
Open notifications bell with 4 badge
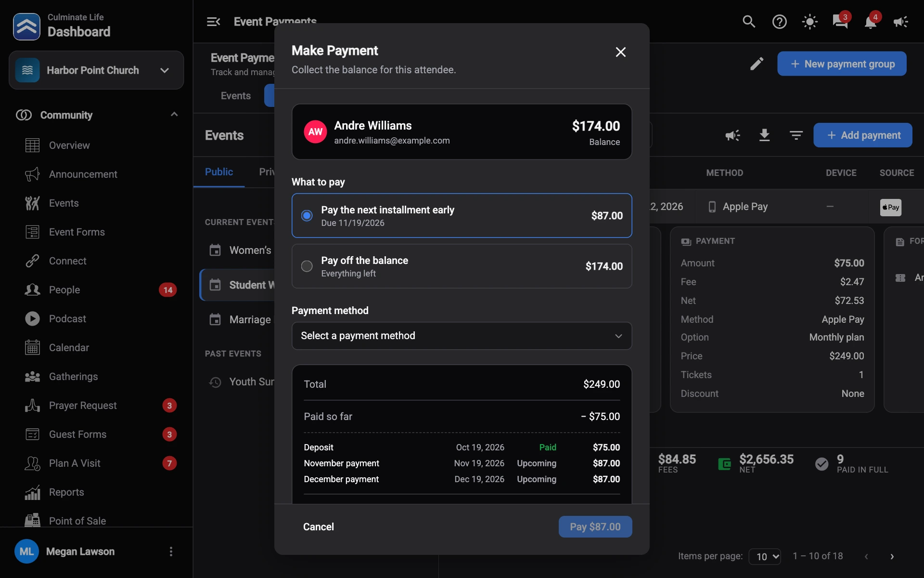[871, 22]
